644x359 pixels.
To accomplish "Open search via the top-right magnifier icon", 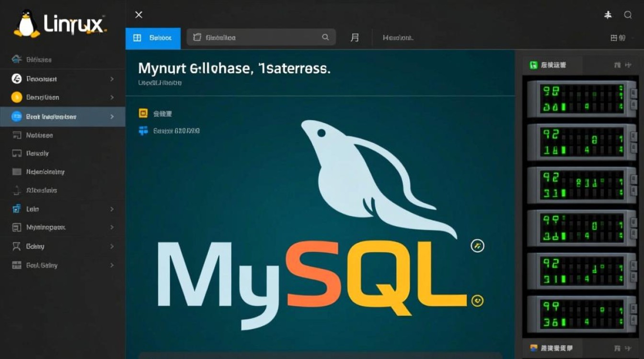I will (x=628, y=15).
